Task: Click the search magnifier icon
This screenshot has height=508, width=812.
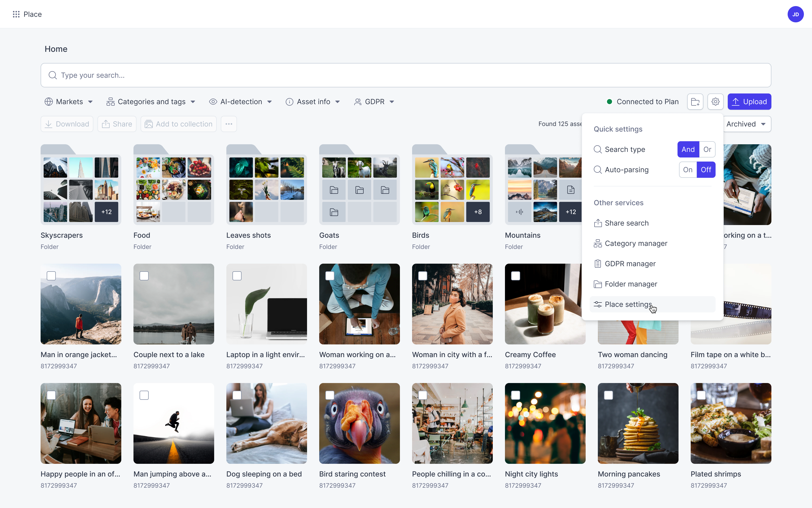Action: click(x=53, y=75)
